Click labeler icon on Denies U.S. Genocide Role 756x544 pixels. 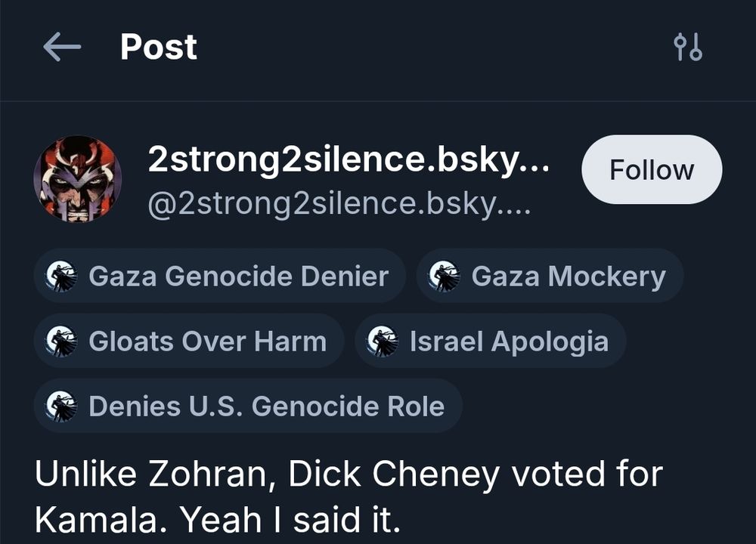click(x=61, y=406)
